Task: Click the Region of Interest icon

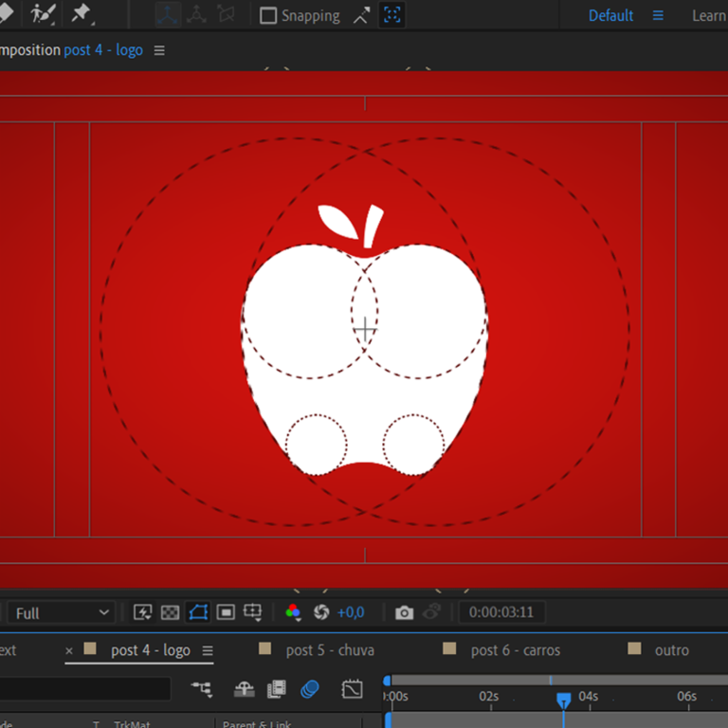Action: [x=226, y=612]
